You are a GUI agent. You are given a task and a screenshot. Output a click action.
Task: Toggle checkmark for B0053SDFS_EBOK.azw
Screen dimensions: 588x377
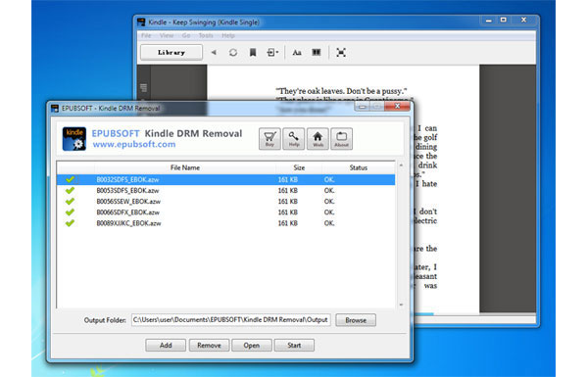(70, 190)
